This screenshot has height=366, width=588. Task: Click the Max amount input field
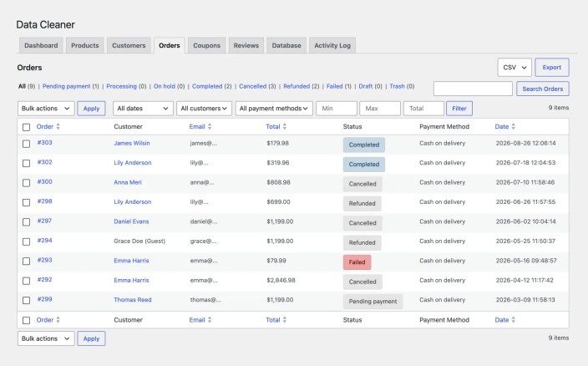pyautogui.click(x=380, y=109)
